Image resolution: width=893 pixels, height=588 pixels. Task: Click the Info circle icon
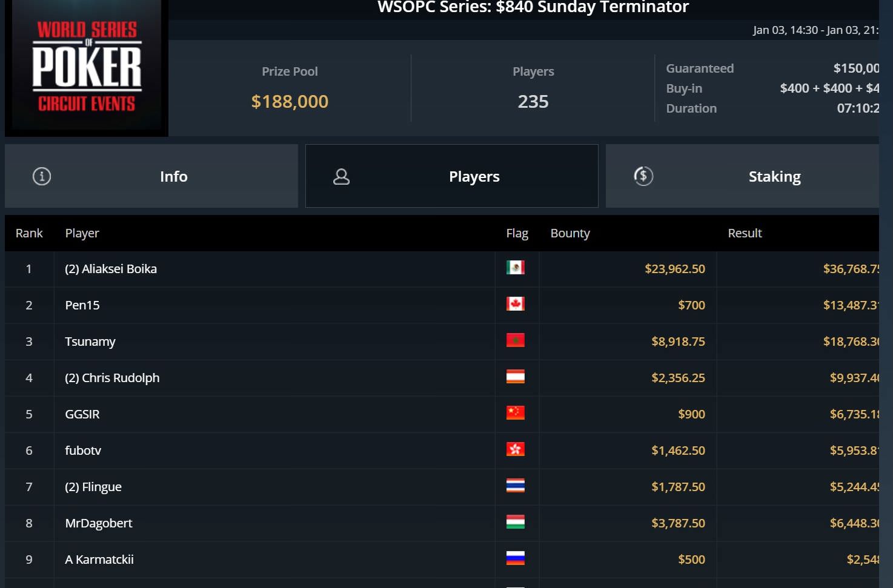tap(42, 176)
